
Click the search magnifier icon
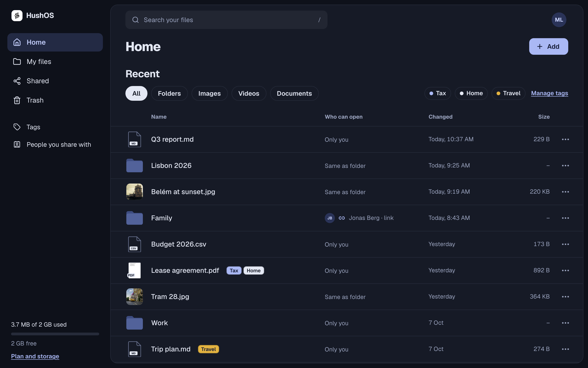(x=136, y=20)
